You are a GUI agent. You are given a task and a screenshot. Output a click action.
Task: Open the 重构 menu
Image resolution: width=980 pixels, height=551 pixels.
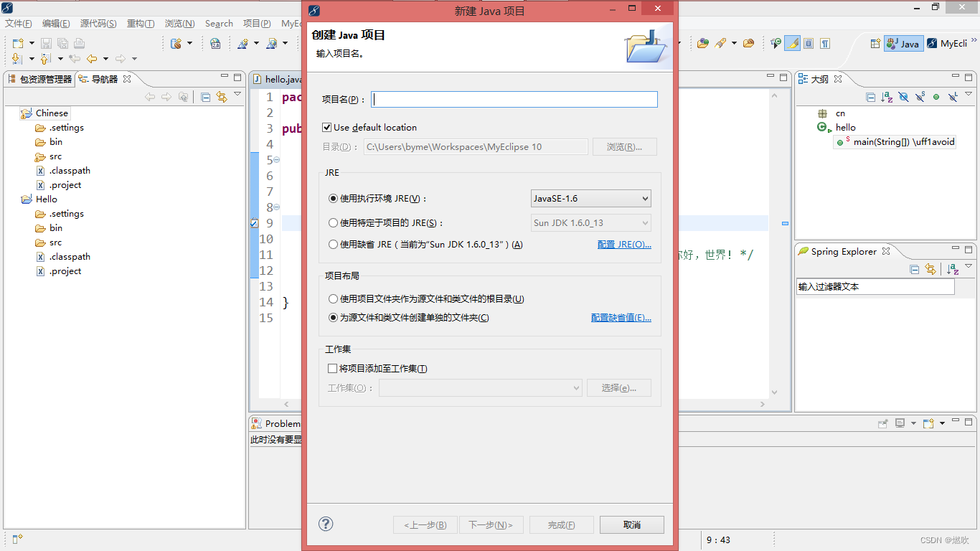point(141,24)
